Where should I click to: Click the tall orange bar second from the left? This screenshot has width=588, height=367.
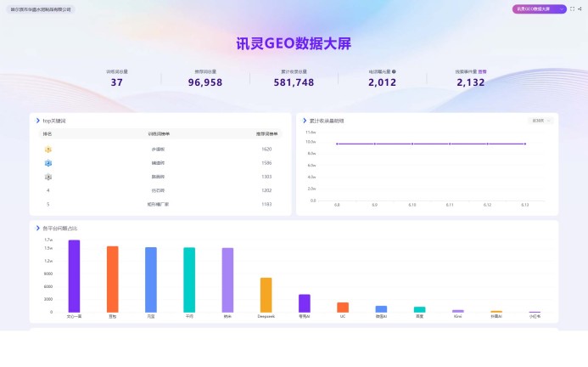(x=113, y=279)
